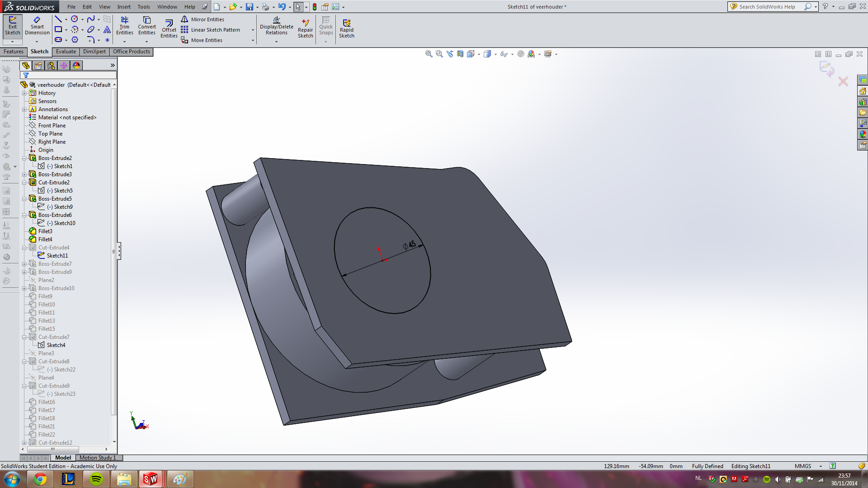868x488 pixels.
Task: Click the Rebuild traffic light icon
Action: 315,7
